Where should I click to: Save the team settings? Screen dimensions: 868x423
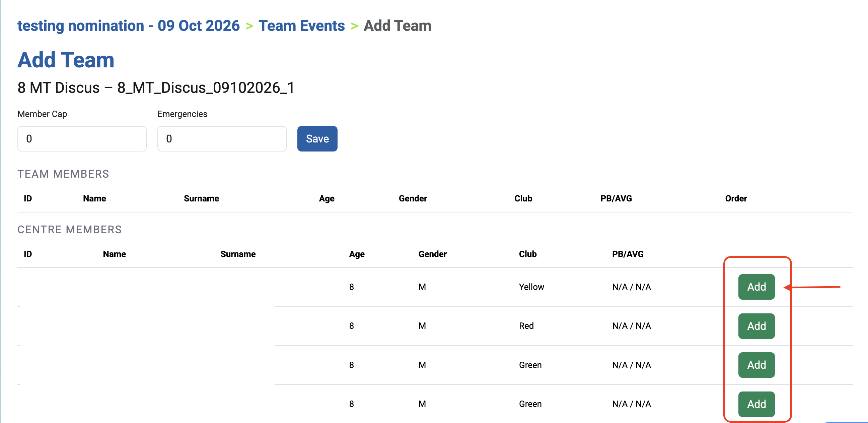(x=317, y=139)
